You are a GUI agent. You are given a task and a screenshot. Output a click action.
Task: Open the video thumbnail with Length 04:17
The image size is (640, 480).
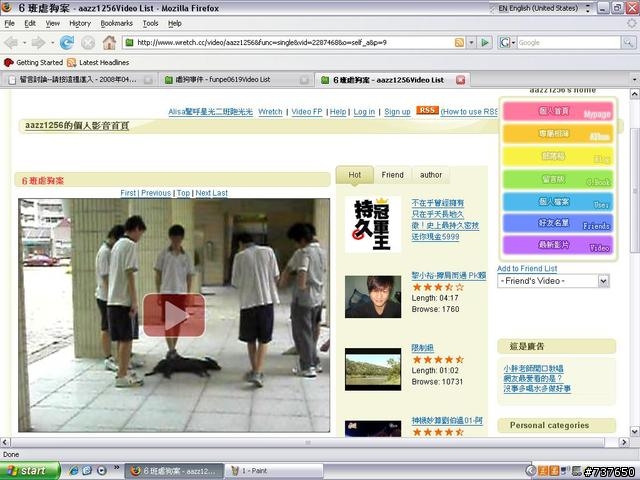pos(373,297)
